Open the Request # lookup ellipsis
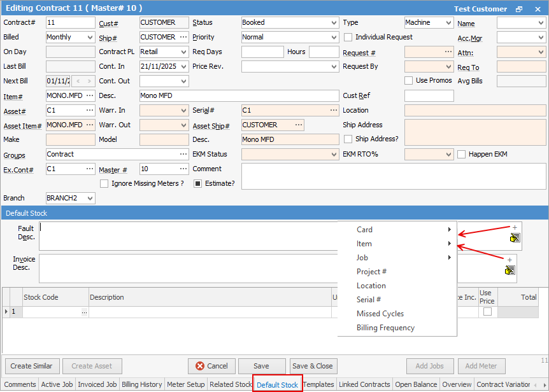This screenshot has width=549, height=392. tap(448, 52)
